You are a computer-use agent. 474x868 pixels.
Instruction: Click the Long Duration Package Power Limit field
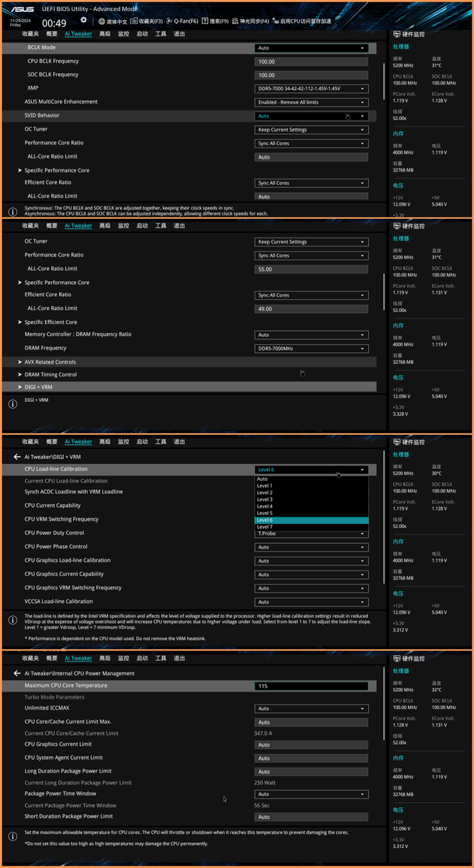pos(311,772)
